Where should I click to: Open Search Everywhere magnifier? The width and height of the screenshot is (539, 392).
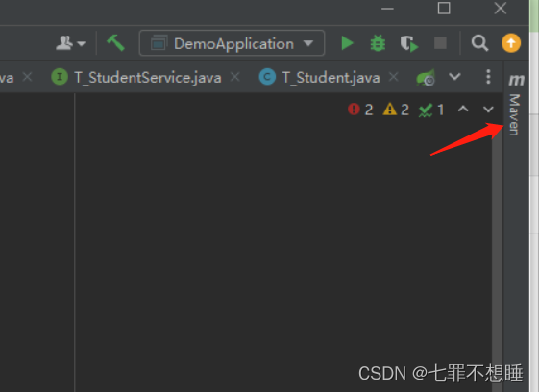click(479, 43)
